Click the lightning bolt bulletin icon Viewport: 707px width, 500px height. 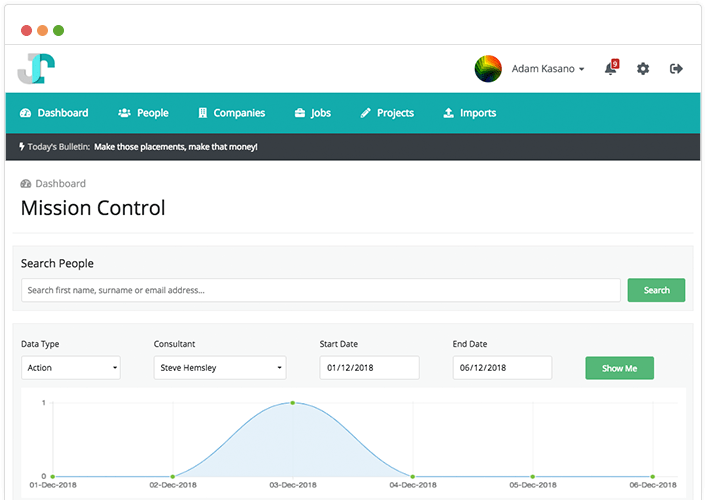[23, 147]
